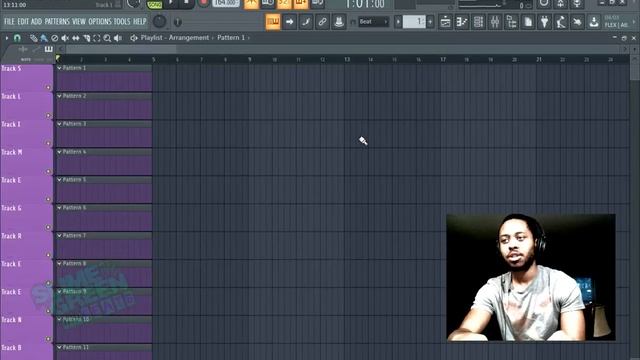Click the stop button

[186, 3]
